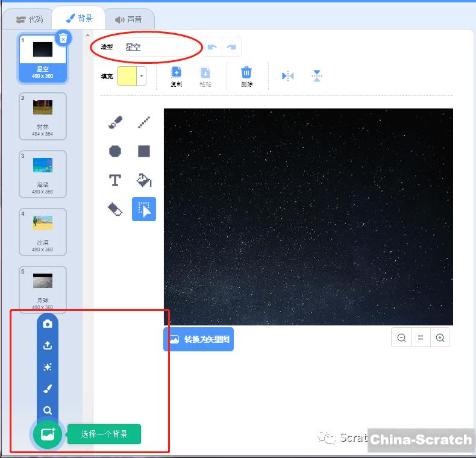Activate the Text tool

tap(115, 180)
